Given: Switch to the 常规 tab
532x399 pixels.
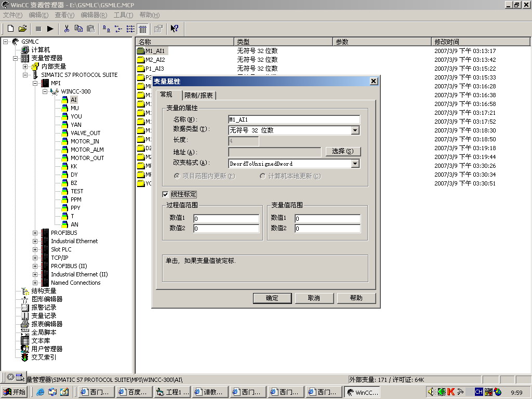Looking at the screenshot, I should [x=166, y=95].
